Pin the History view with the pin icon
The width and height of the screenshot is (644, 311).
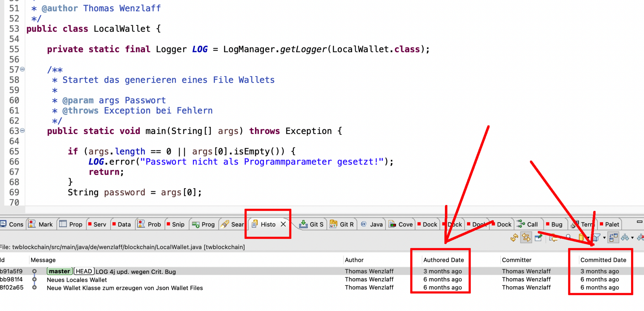(538, 237)
